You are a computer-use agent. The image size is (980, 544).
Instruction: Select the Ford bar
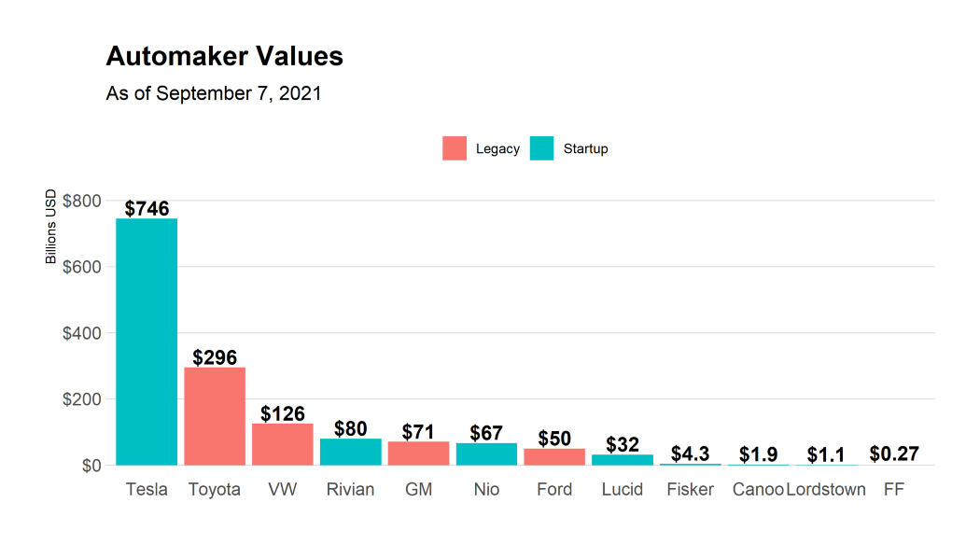554,456
